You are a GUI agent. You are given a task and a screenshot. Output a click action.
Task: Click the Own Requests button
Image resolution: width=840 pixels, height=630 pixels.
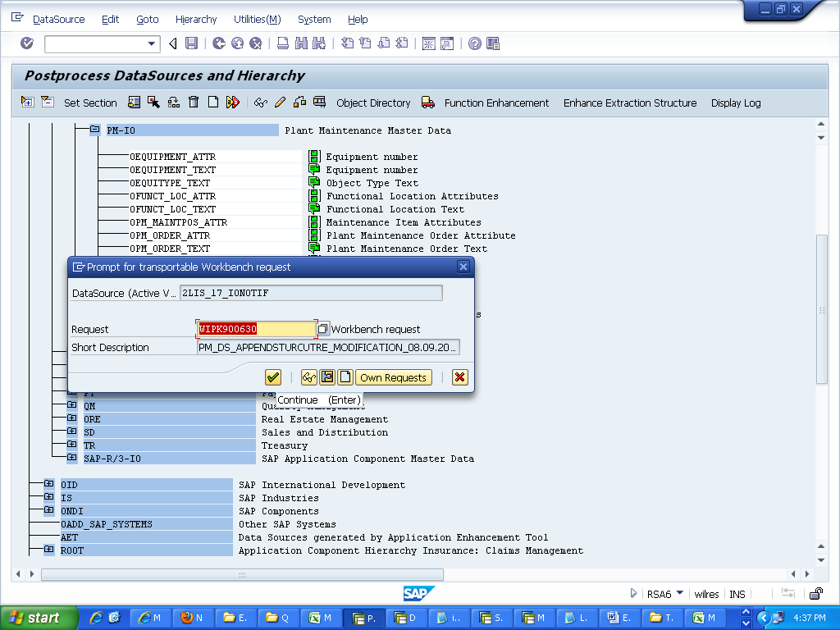[x=393, y=377]
